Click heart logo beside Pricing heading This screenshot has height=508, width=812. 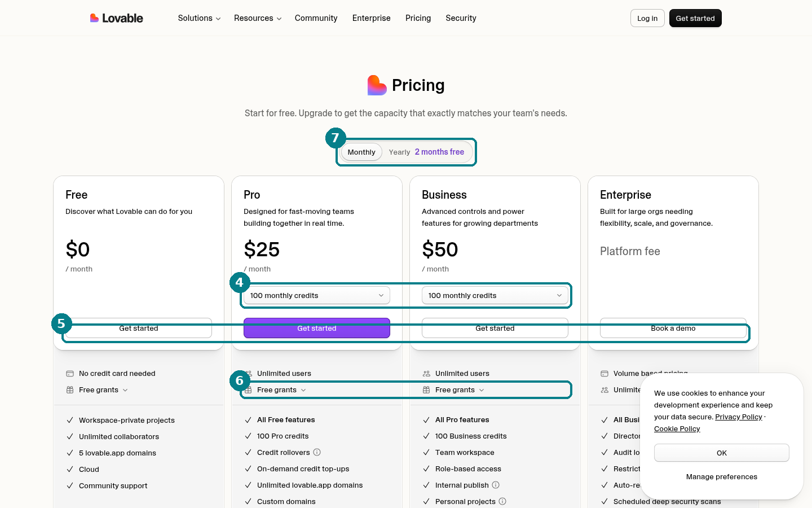coord(377,85)
